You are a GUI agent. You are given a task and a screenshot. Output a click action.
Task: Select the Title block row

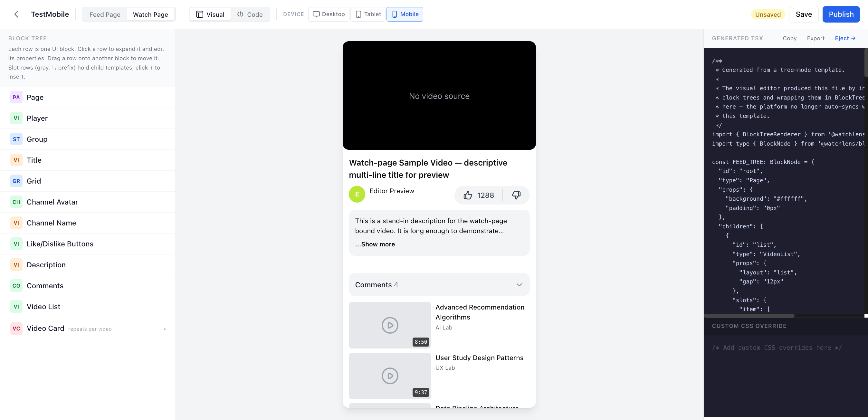pyautogui.click(x=88, y=160)
